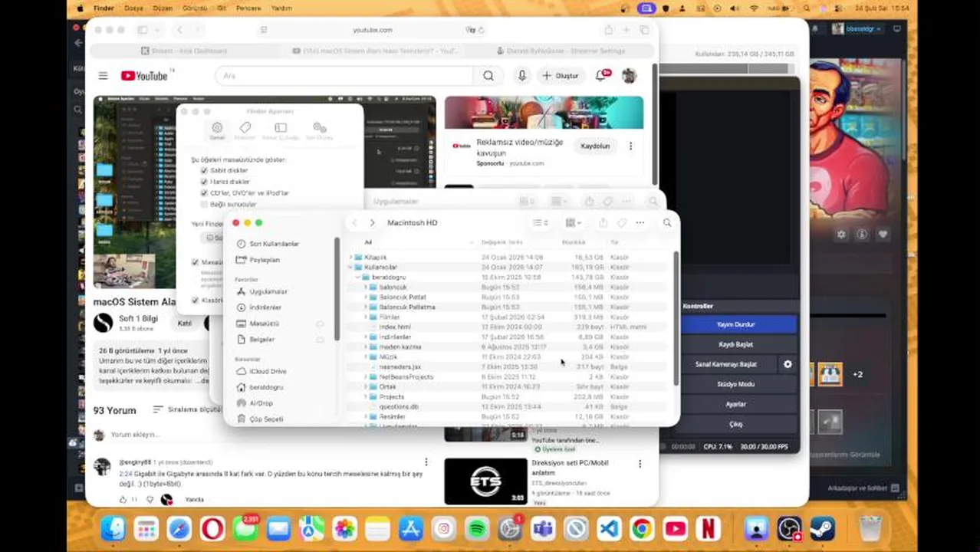Screen dimensions: 980x552
Task: Go forward in Macintosh HD Finder window
Action: (x=373, y=223)
